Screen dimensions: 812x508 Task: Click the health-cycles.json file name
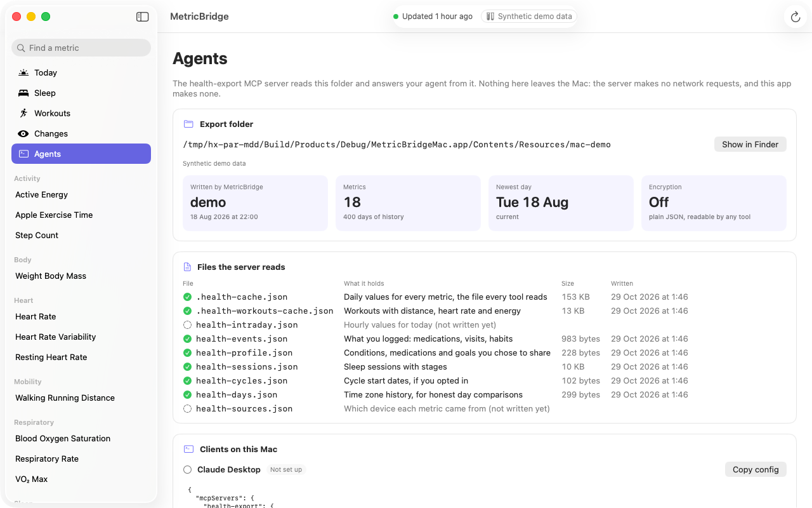tap(242, 380)
